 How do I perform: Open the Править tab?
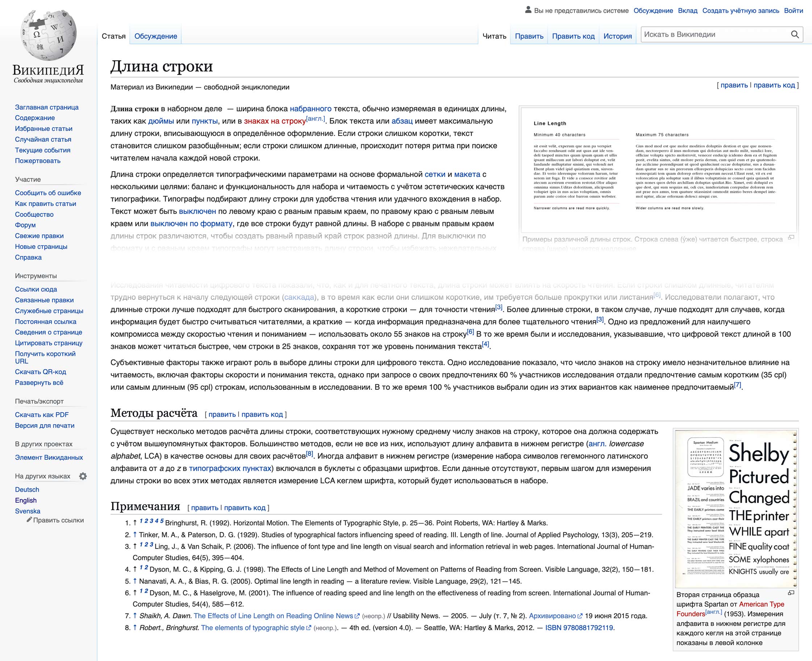[x=529, y=36]
